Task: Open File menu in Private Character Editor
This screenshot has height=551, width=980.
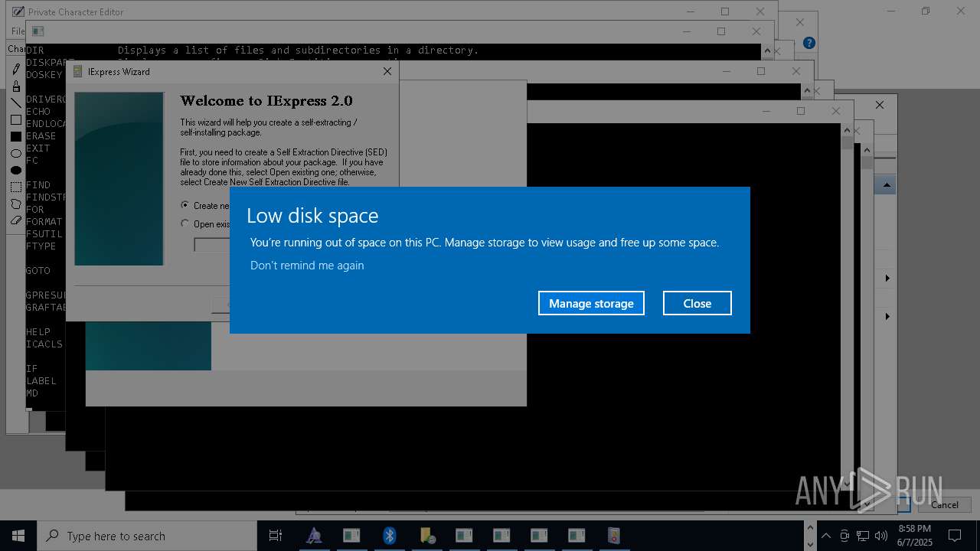Action: pyautogui.click(x=17, y=31)
